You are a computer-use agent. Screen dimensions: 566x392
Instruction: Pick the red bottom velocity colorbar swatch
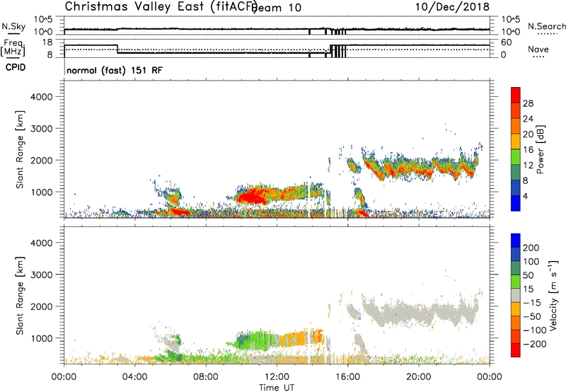(x=516, y=350)
